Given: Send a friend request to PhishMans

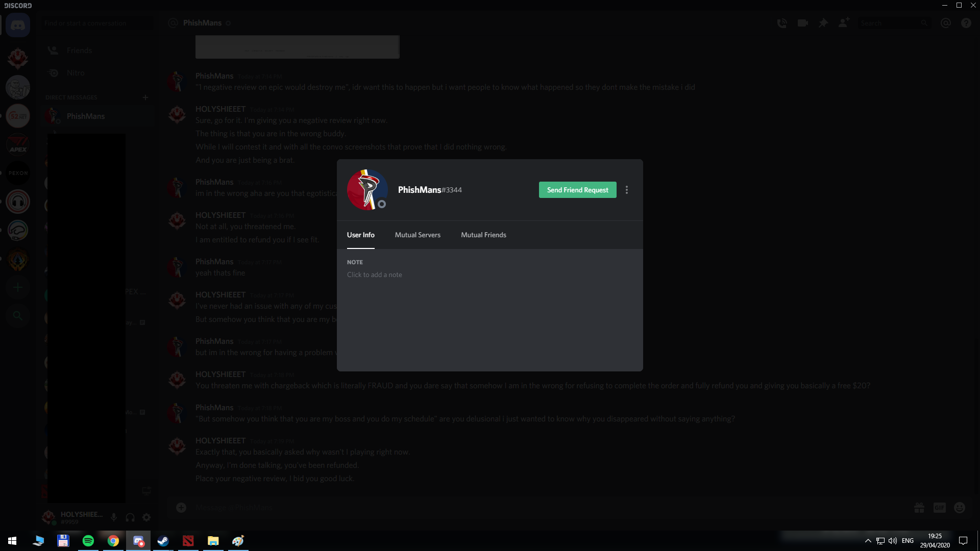Looking at the screenshot, I should tap(577, 190).
